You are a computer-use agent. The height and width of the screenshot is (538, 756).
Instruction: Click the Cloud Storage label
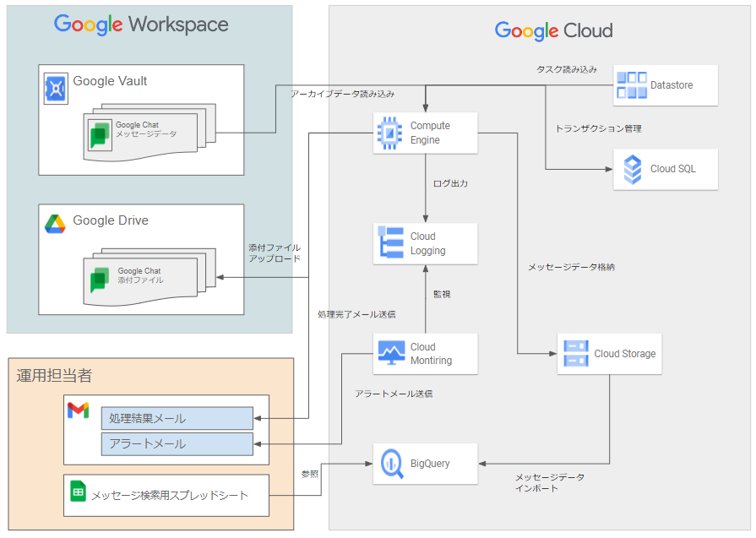click(624, 353)
